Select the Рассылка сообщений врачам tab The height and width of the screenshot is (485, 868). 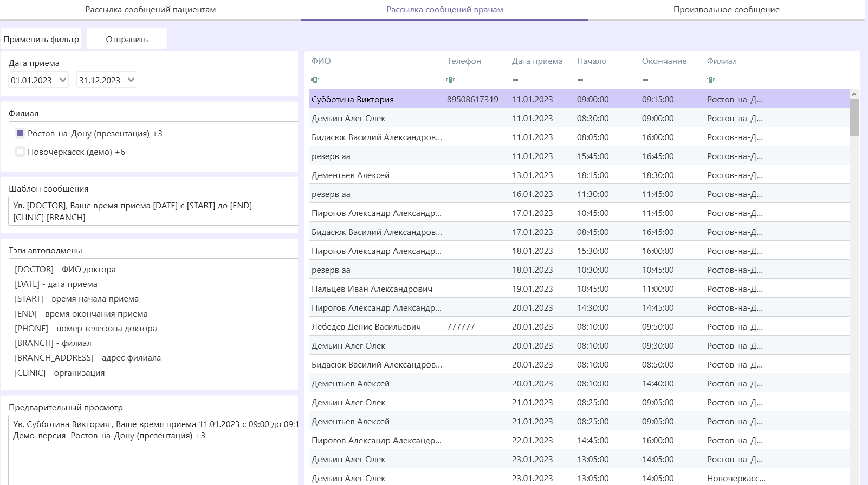(445, 10)
